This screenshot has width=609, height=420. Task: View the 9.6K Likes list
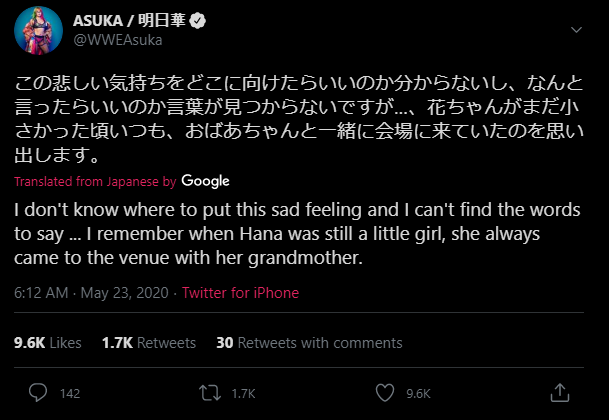tap(48, 342)
